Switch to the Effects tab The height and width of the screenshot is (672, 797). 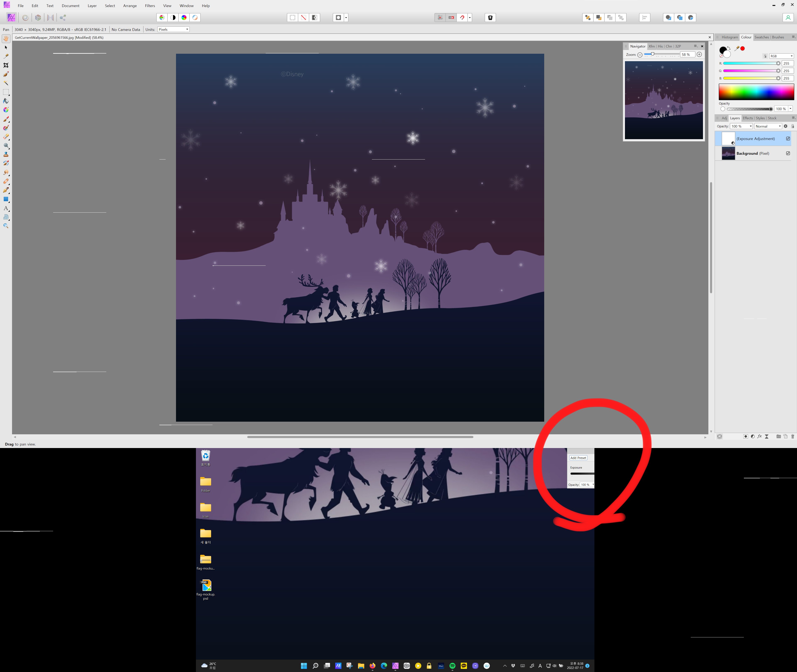[747, 118]
